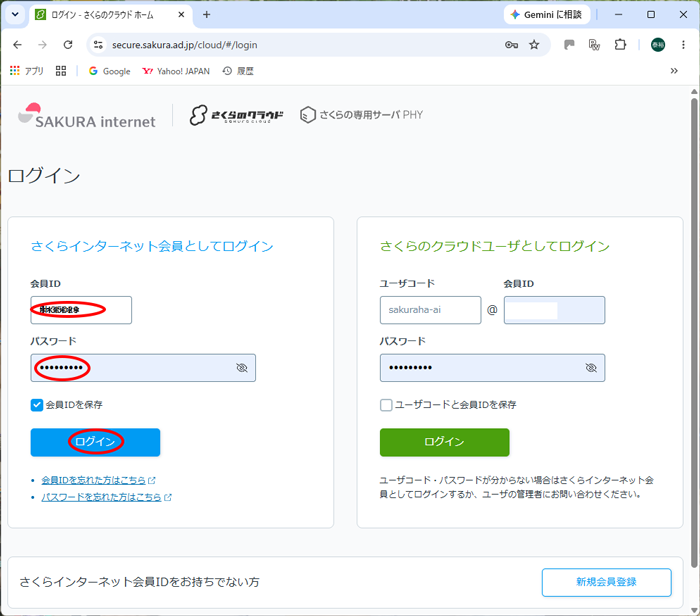Click the browser forward arrow
The image size is (700, 616).
(x=42, y=45)
